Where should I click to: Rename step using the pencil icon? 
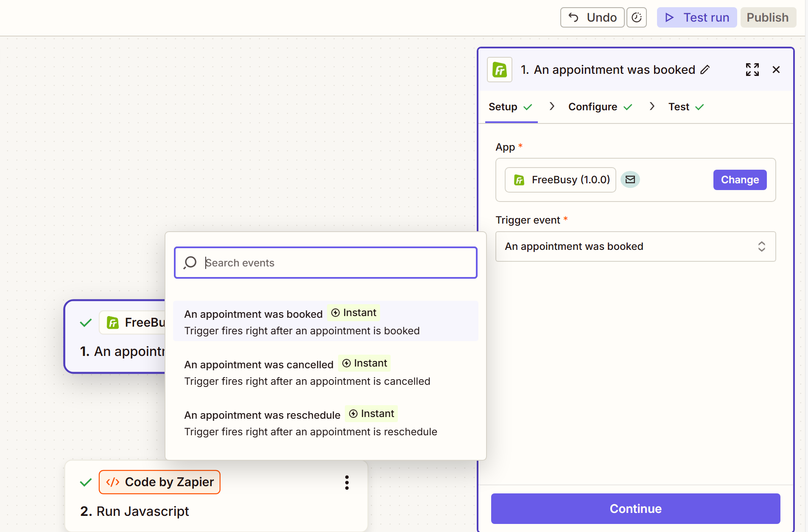(705, 70)
